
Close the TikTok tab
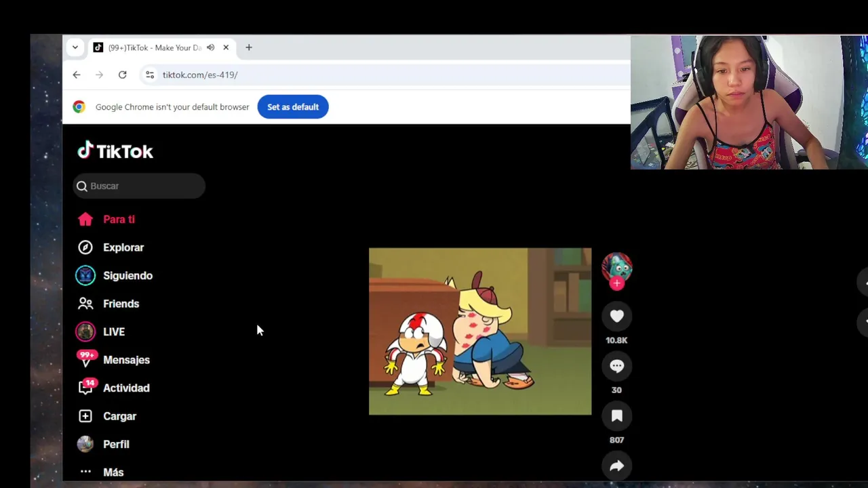click(x=226, y=47)
